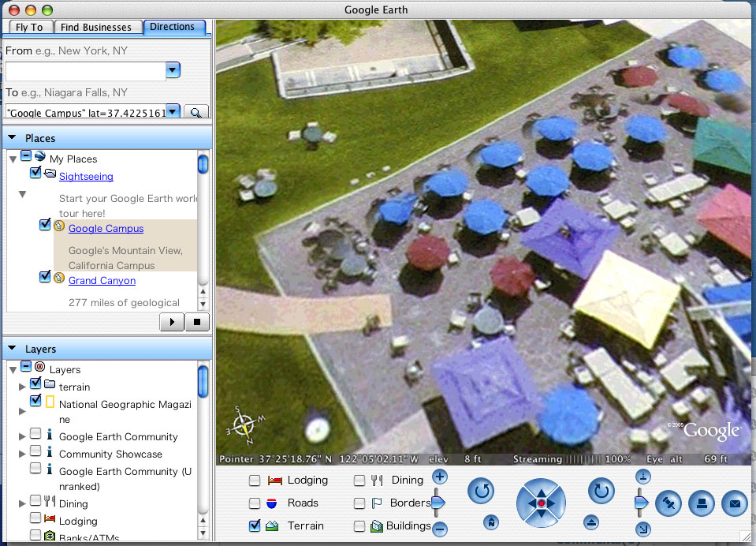Click inside the From address input field
The width and height of the screenshot is (756, 546).
(87, 70)
